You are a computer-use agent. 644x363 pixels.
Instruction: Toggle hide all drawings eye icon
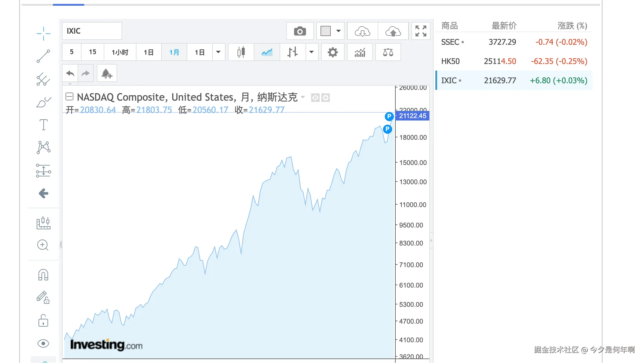pos(43,343)
